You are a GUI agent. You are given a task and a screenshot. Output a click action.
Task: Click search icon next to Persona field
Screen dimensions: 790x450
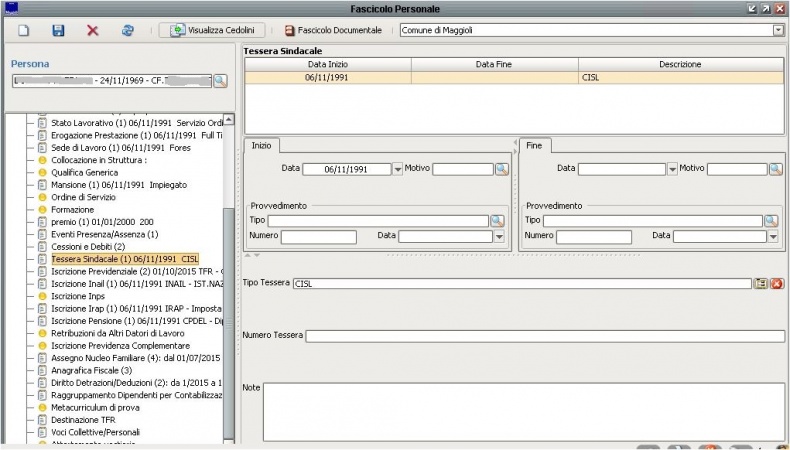tap(220, 80)
